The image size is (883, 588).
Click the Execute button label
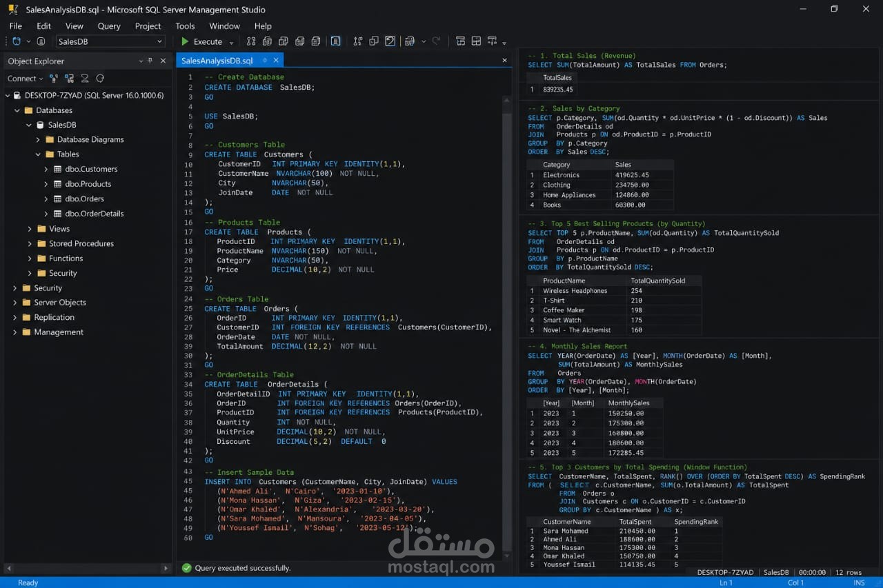coord(208,41)
